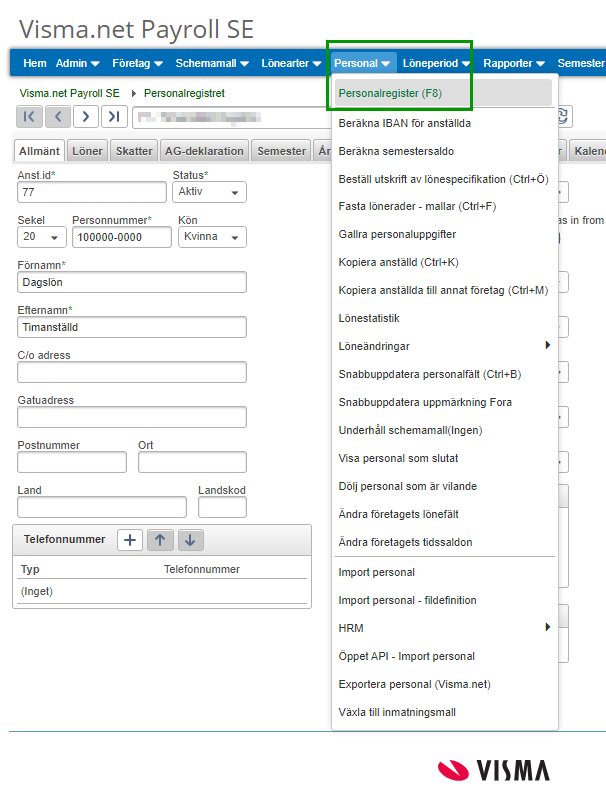Choose Kopiera anställda till annat företag
Screen dimensions: 606x799
(x=444, y=290)
